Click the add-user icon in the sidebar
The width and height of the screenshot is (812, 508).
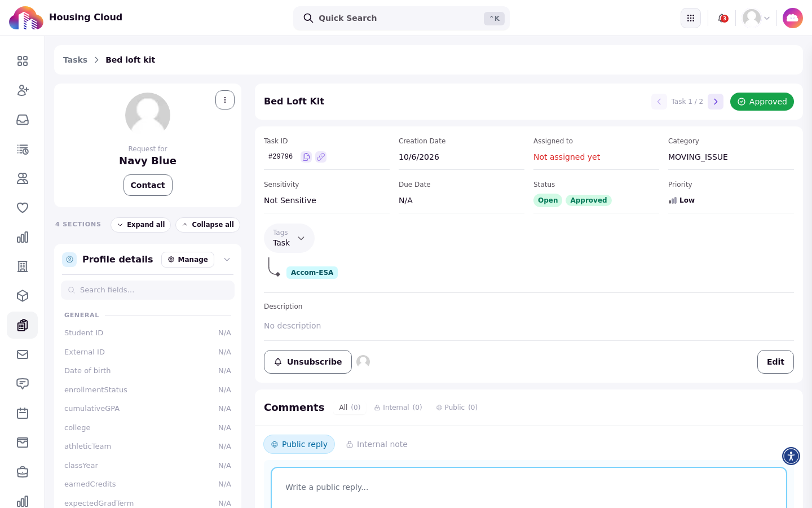pos(23,90)
